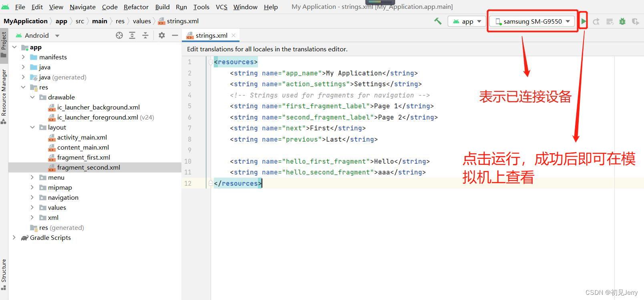This screenshot has width=644, height=300.
Task: Click MyApplication in the breadcrumb bar
Action: 26,21
